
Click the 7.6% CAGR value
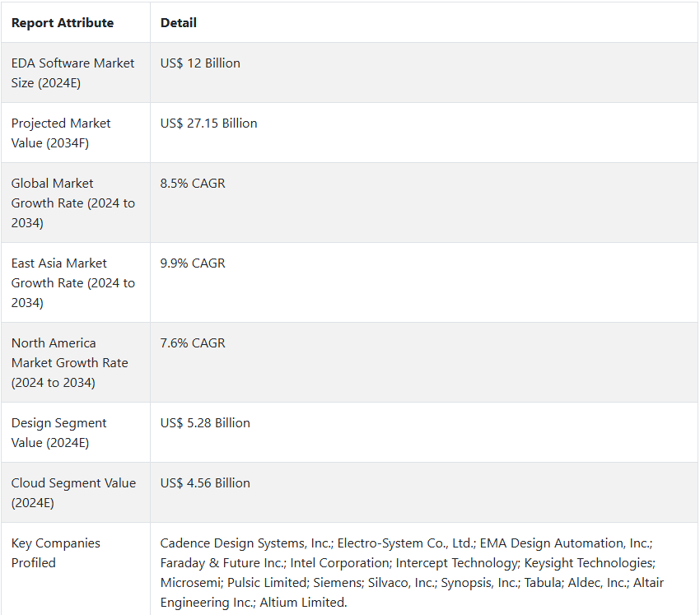point(193,343)
